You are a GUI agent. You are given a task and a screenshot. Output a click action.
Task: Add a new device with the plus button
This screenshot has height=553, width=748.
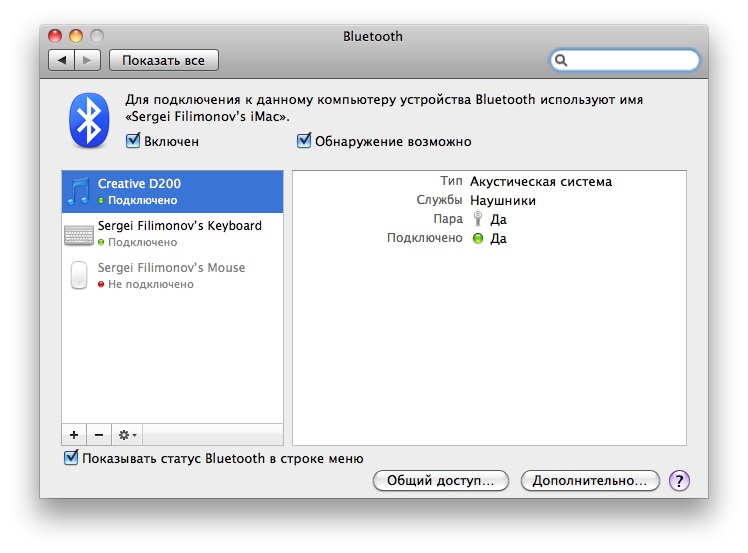pos(74,435)
